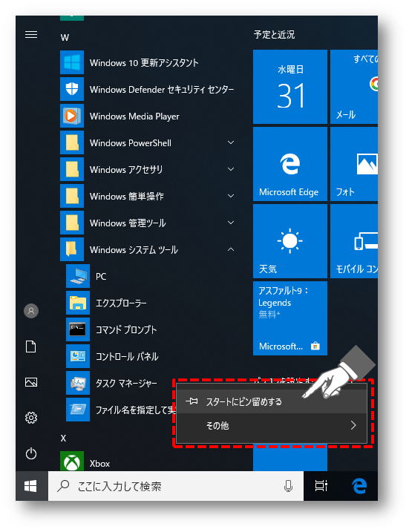Click the W letter group header
This screenshot has width=409, height=532.
click(65, 37)
